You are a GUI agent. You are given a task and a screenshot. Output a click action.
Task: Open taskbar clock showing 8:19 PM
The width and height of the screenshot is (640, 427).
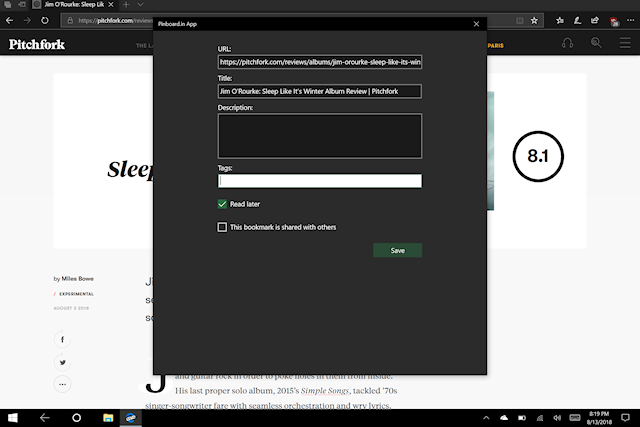coord(599,418)
